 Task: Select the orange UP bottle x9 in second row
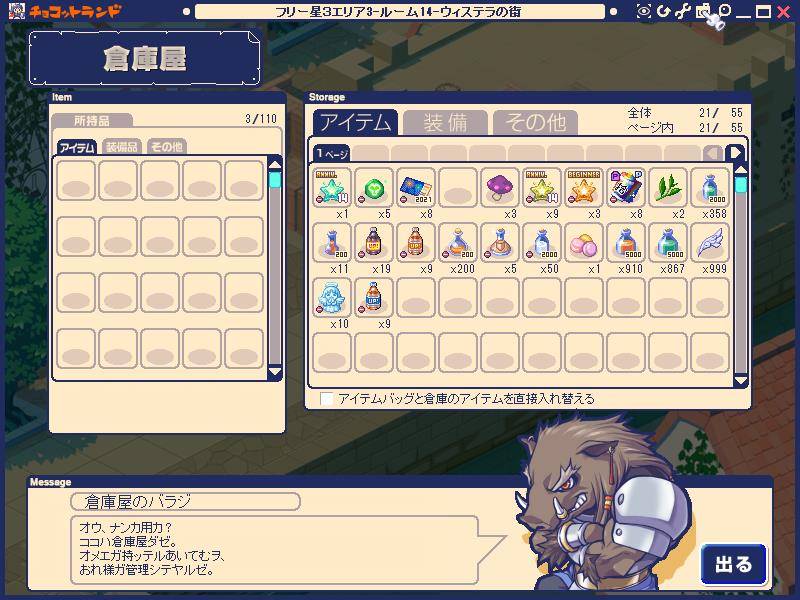pyautogui.click(x=416, y=242)
